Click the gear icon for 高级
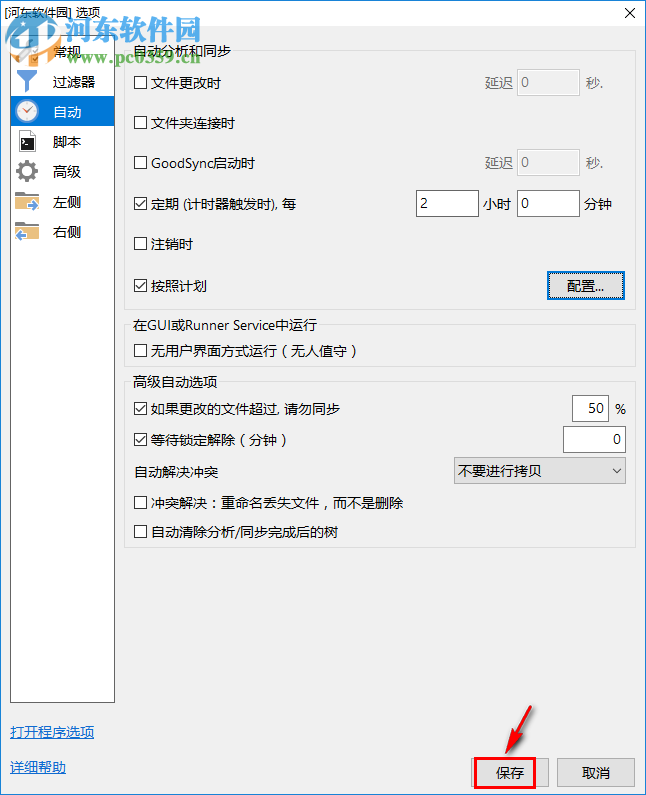The height and width of the screenshot is (795, 646). (27, 171)
